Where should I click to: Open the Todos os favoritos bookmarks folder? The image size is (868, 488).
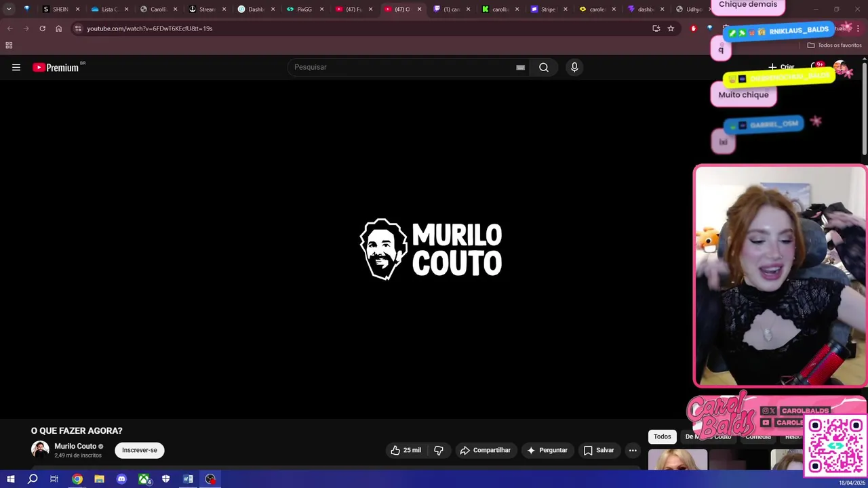click(x=834, y=45)
